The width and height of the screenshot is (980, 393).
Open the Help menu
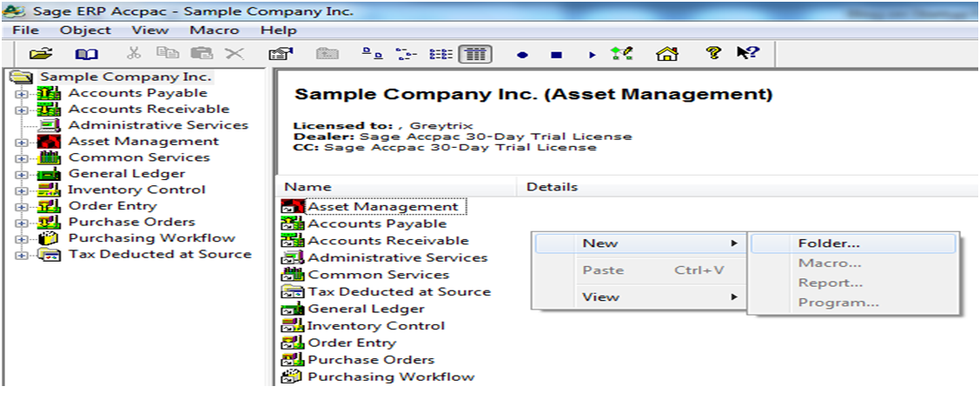(x=279, y=30)
